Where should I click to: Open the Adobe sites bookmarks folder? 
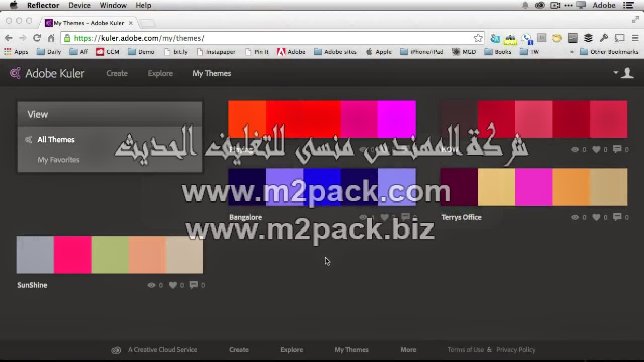336,52
